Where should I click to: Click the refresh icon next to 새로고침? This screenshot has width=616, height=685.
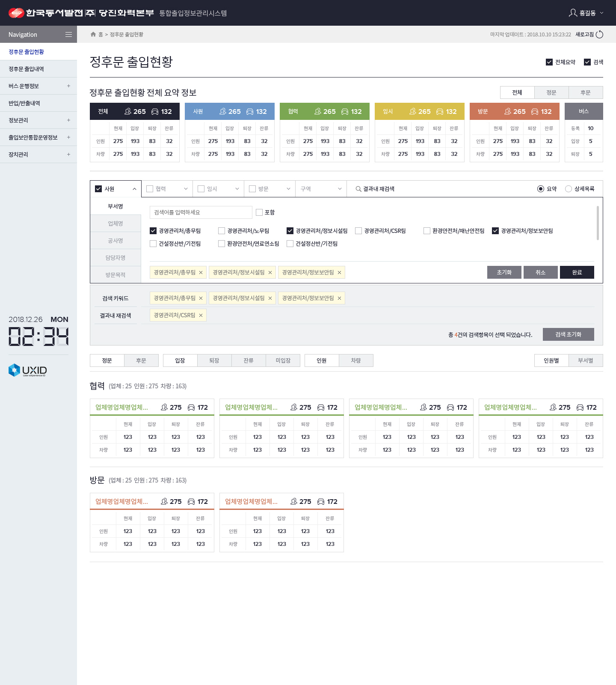[x=599, y=34]
